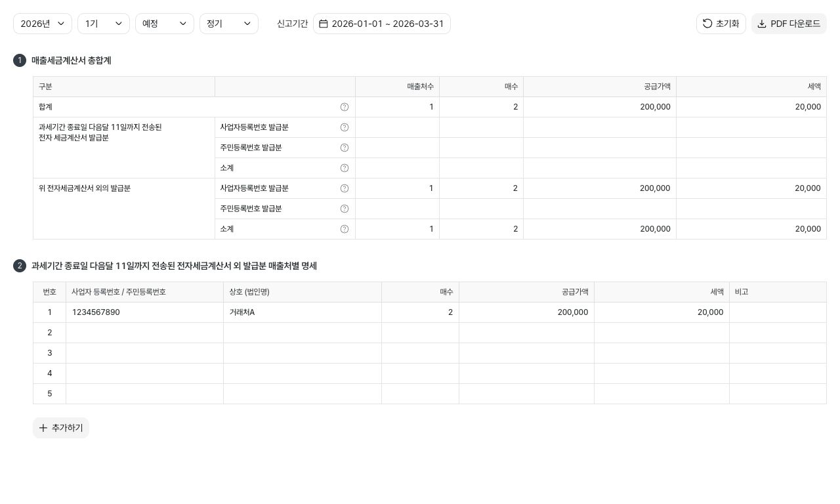Image resolution: width=840 pixels, height=504 pixels.
Task: Reset the form with 초기화
Action: pos(721,24)
